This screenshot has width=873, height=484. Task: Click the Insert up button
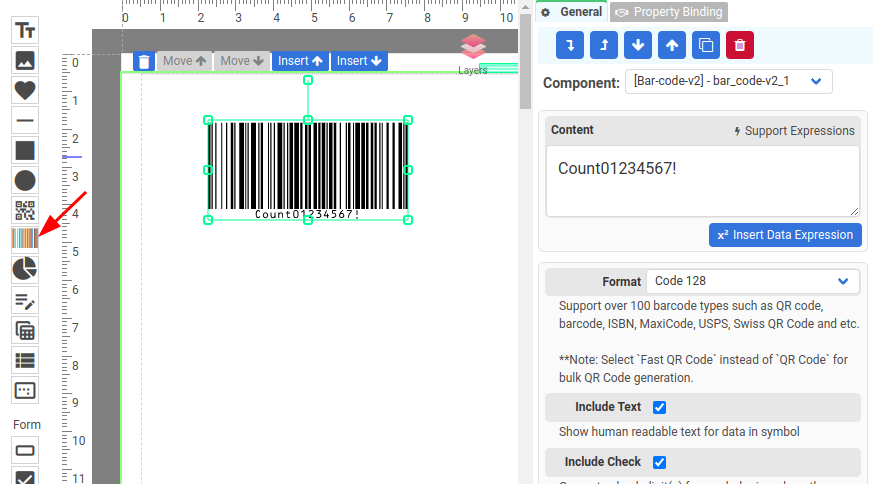click(300, 61)
